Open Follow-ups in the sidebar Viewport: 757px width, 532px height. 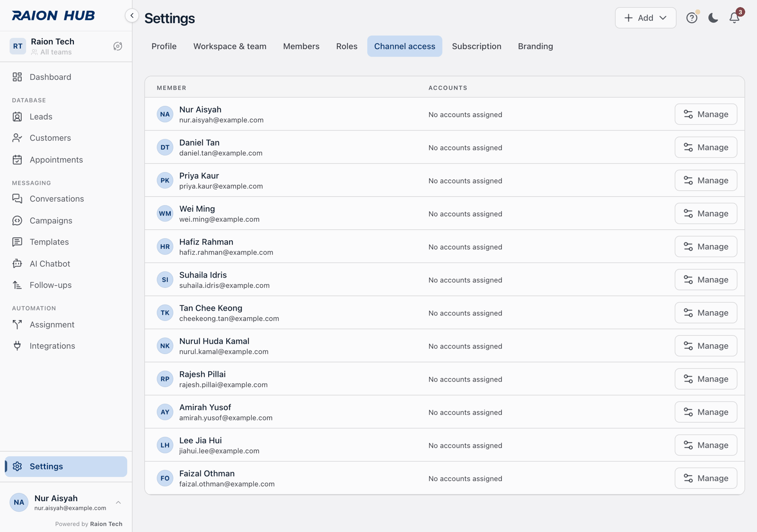[65, 285]
